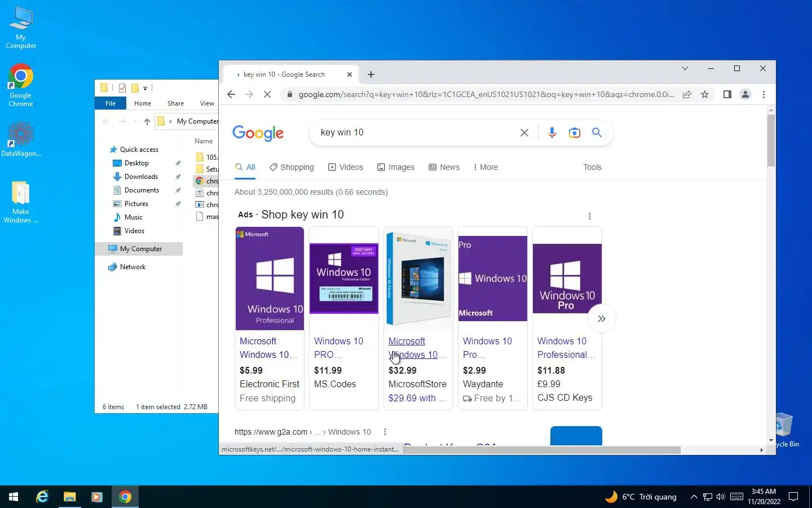Viewport: 812px width, 508px height.
Task: Select Downloads in the navigation pane
Action: [x=141, y=177]
